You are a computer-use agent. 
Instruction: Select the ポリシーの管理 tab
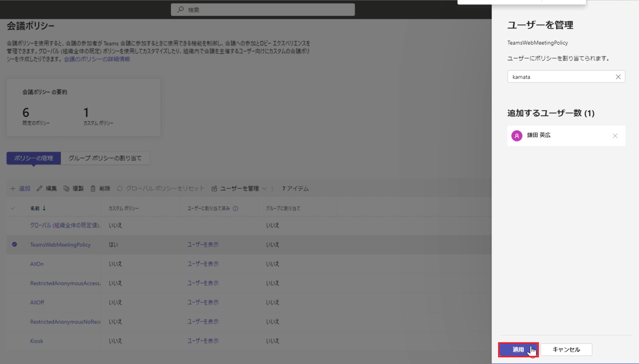(33, 158)
